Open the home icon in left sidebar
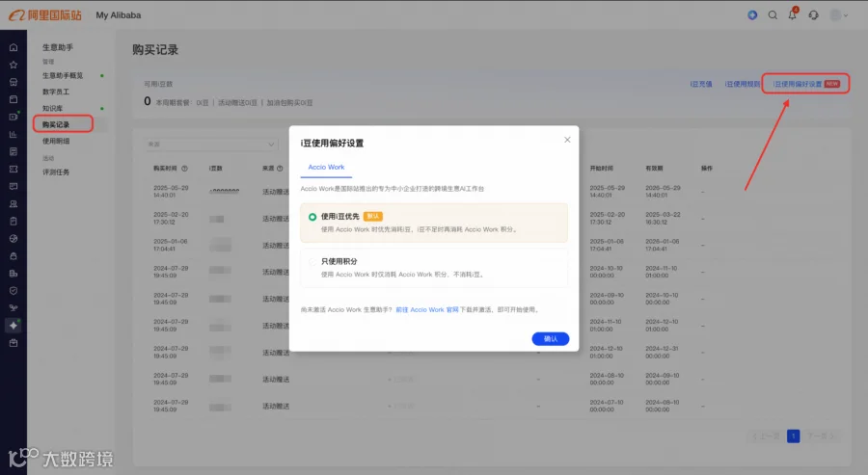The height and width of the screenshot is (475, 868). (14, 47)
